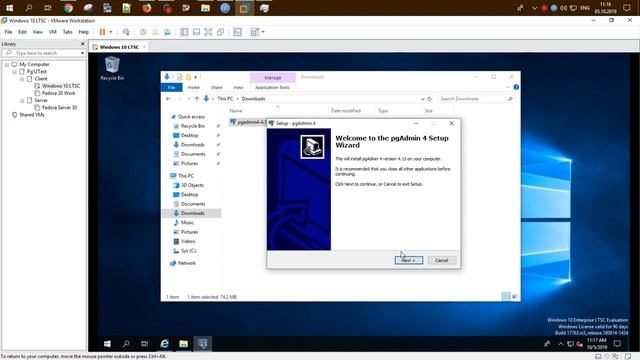The width and height of the screenshot is (640, 360).
Task: Open the VMware Edit menu
Action: click(x=22, y=32)
